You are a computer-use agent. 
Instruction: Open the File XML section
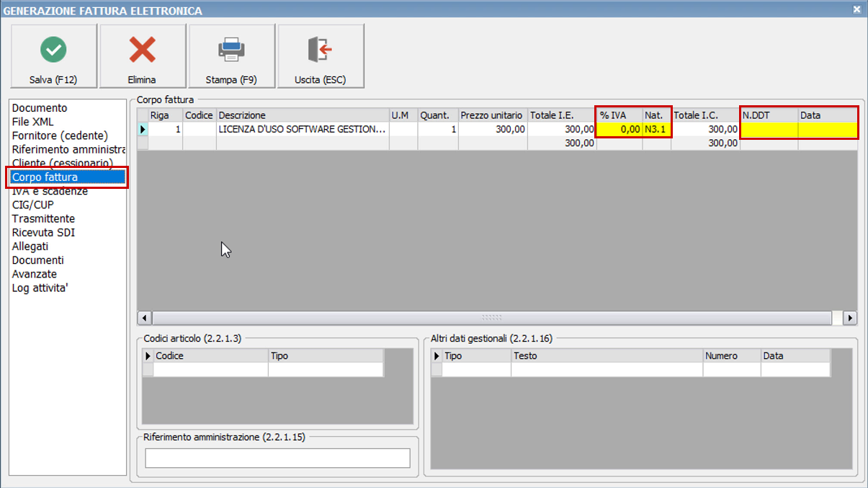tap(33, 122)
